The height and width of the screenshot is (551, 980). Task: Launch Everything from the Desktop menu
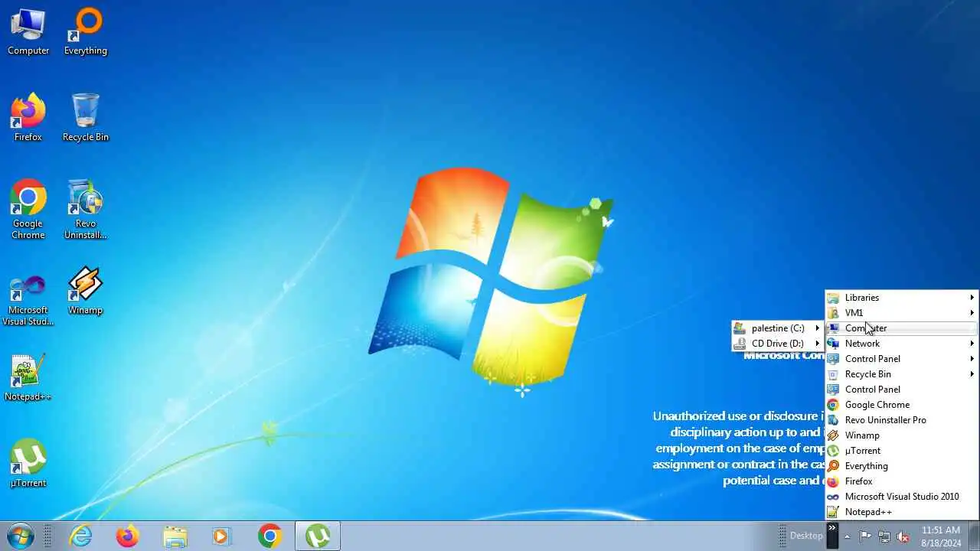click(x=902, y=466)
